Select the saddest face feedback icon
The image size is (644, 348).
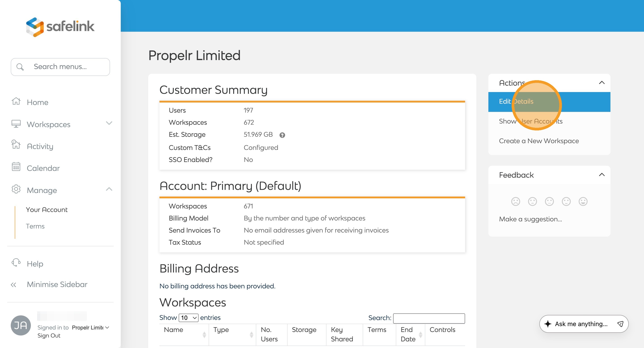pyautogui.click(x=515, y=201)
